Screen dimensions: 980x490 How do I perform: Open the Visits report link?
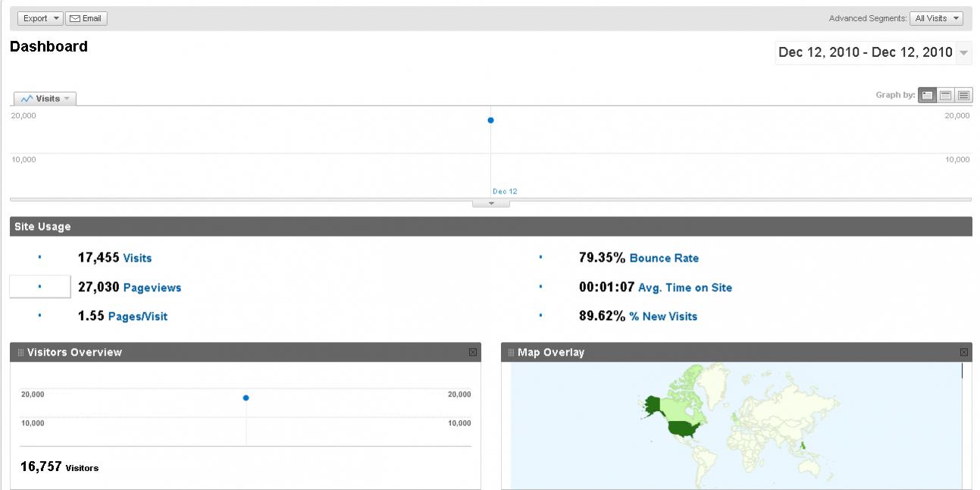[x=137, y=258]
